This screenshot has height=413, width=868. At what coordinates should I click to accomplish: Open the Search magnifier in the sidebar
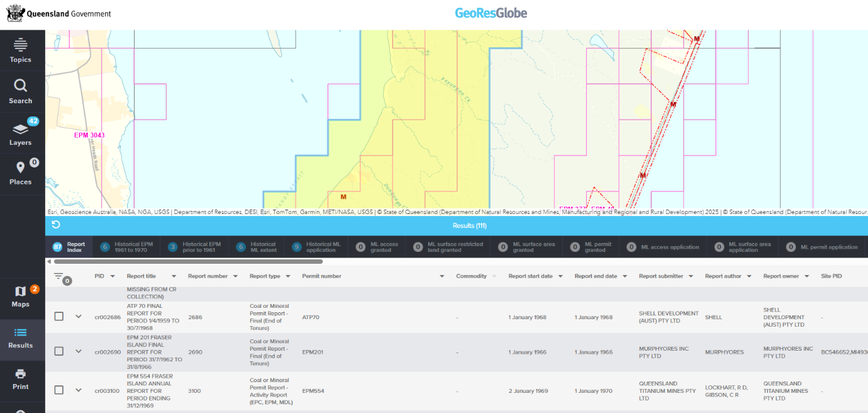[21, 86]
